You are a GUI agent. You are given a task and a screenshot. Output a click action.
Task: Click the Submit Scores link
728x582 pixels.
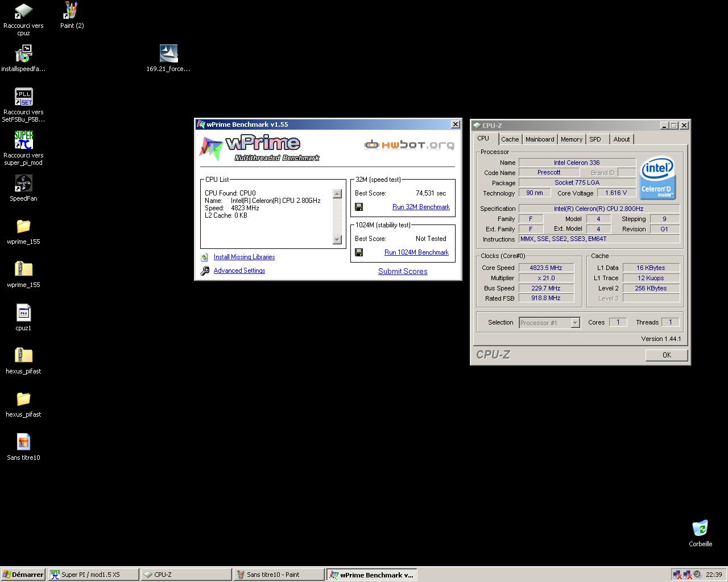[x=403, y=272]
